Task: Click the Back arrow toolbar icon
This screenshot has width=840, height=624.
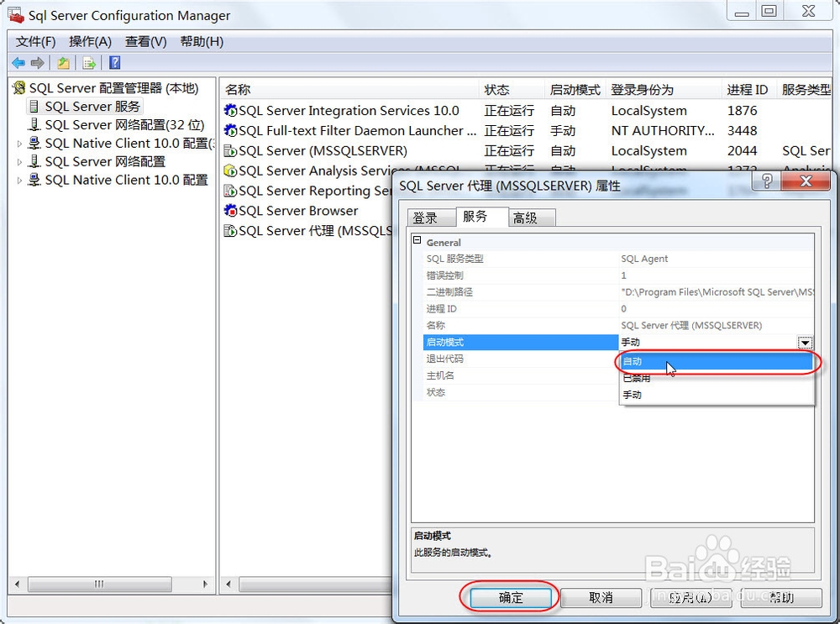Action: (18, 63)
